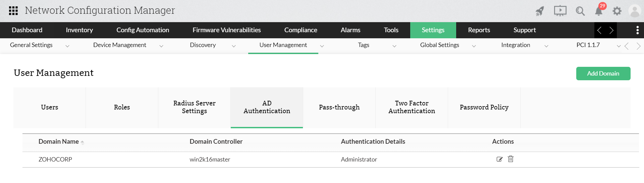The image size is (644, 183).
Task: Switch to the Password Policy tab
Action: (484, 107)
